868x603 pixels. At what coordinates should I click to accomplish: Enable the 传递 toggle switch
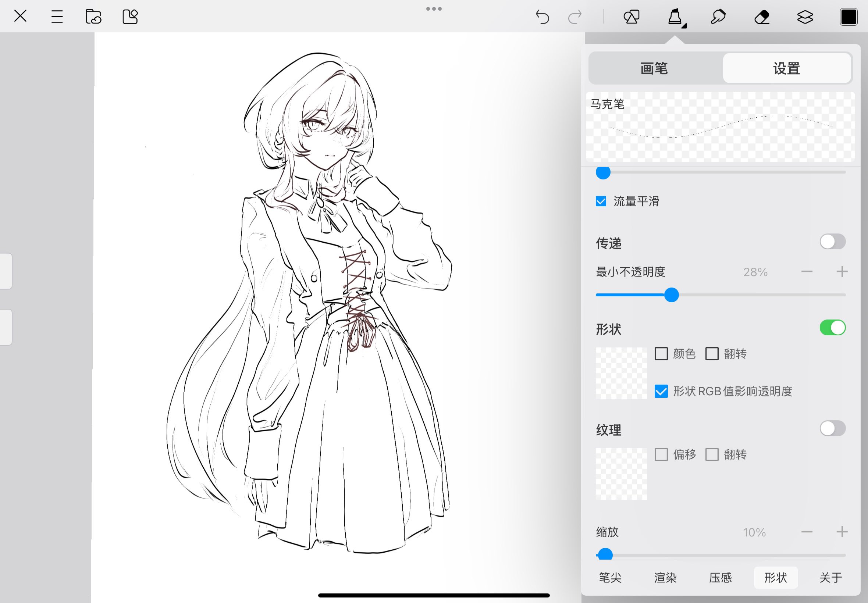point(832,242)
